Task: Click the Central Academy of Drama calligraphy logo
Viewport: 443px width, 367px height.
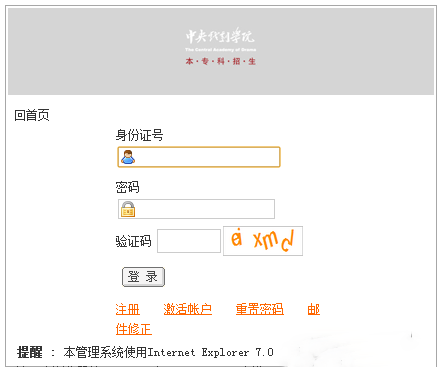Action: 220,36
